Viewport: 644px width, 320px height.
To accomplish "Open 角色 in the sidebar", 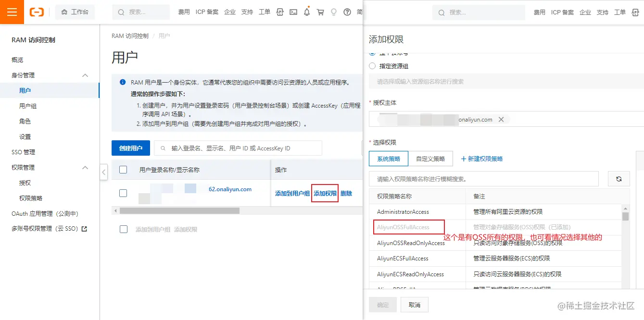I will point(25,121).
